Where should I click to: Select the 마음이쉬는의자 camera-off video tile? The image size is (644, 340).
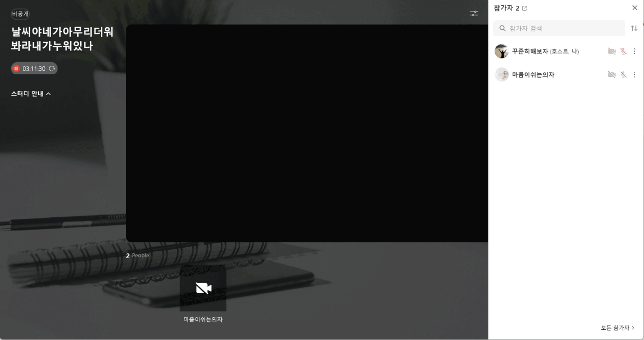pyautogui.click(x=203, y=288)
